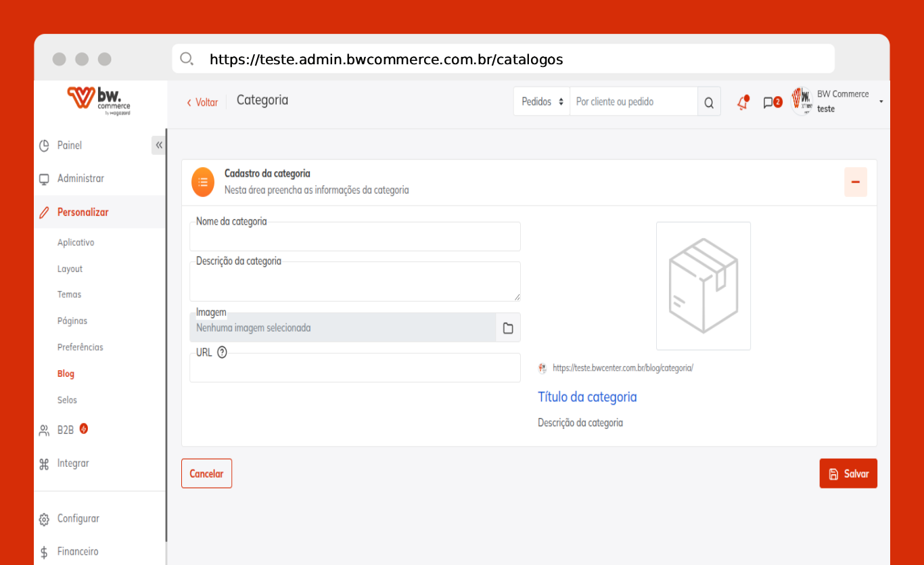Collapse the sidebar with double chevron
Screen dimensions: 924x565
click(x=159, y=145)
